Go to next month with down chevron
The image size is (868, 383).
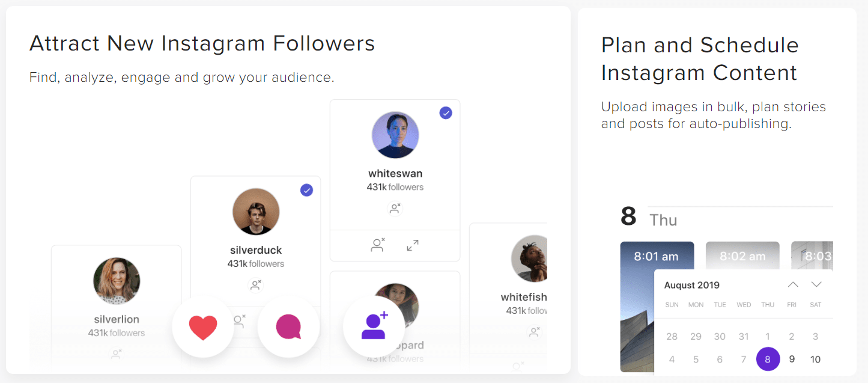pos(816,284)
